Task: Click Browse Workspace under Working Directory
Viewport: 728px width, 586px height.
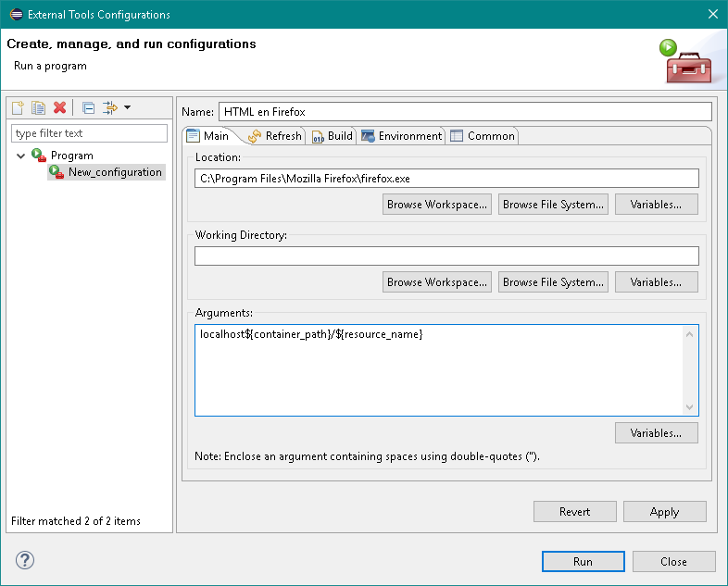Action: 437,282
